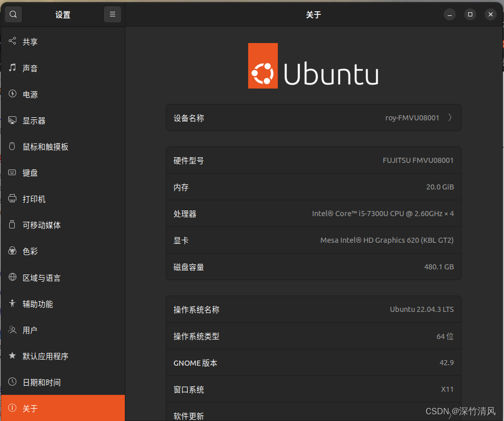
Task: Click the share icon beside 共享
Action: [12, 41]
